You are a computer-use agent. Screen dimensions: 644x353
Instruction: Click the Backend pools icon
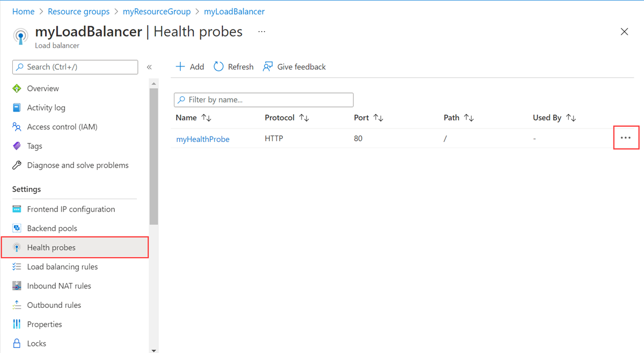pos(17,228)
